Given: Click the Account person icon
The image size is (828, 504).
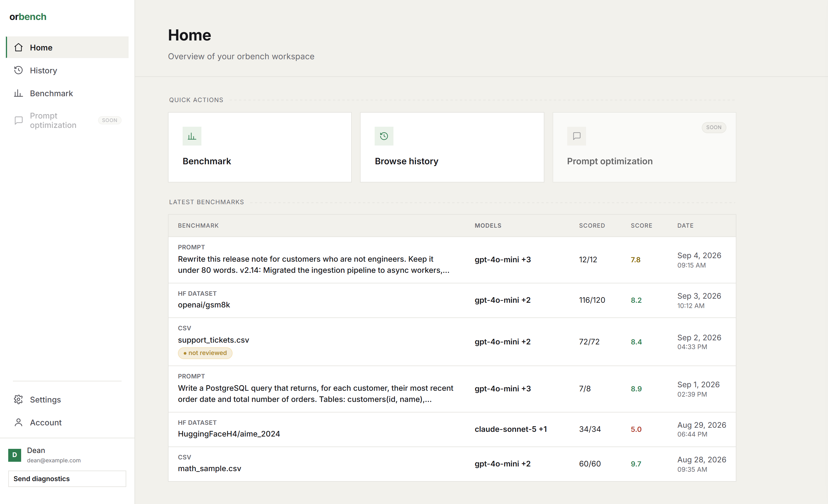Looking at the screenshot, I should [x=18, y=422].
